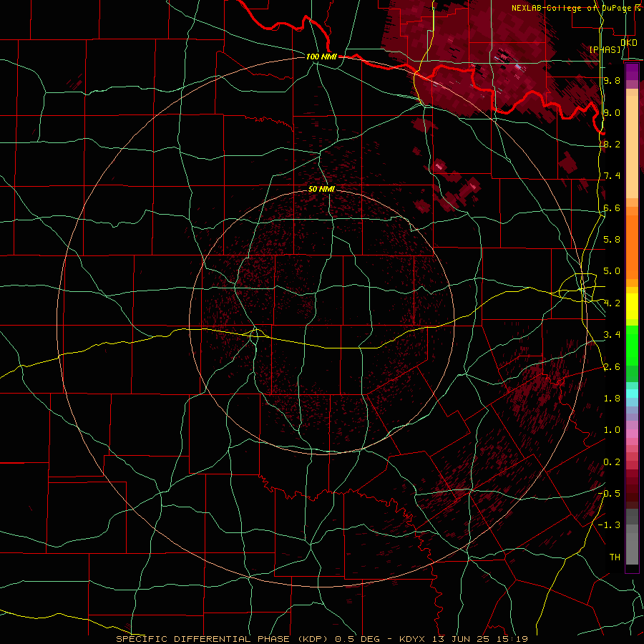Click the -0.5 scale value
Screen dimensions: 644x644
609,493
